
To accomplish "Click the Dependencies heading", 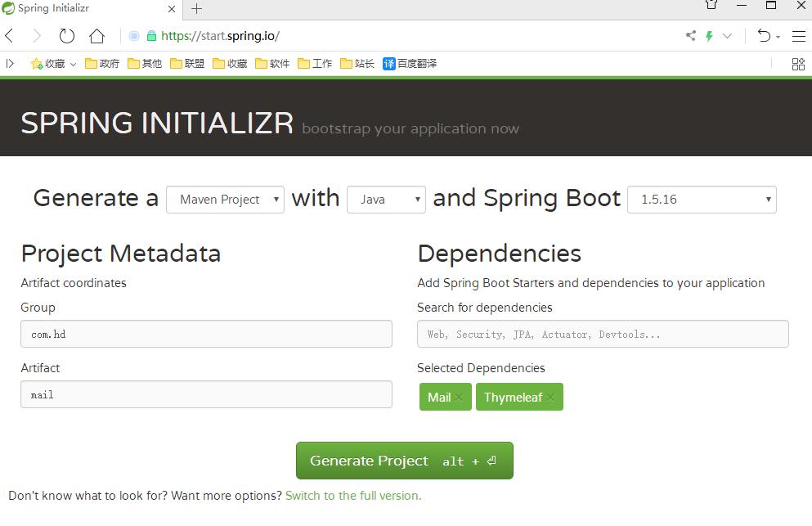I will point(499,254).
